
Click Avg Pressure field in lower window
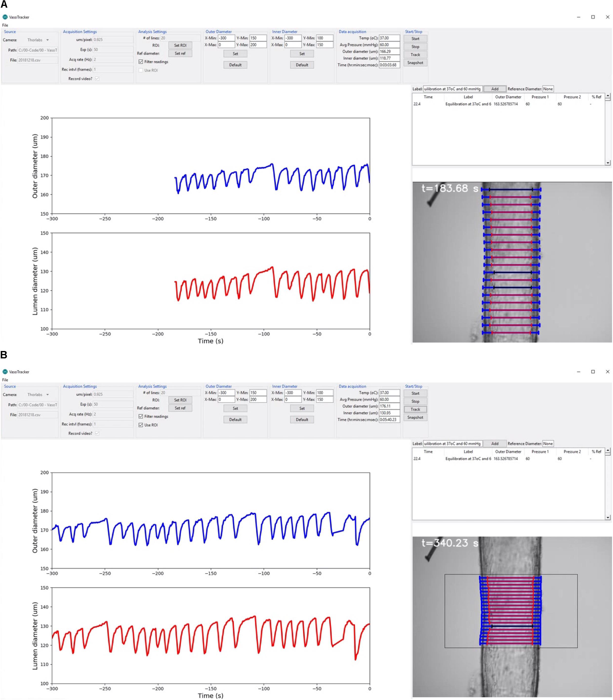389,399
